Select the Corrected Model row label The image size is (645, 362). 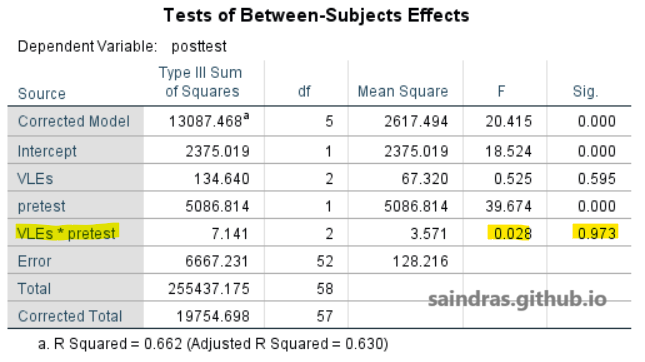pyautogui.click(x=74, y=121)
